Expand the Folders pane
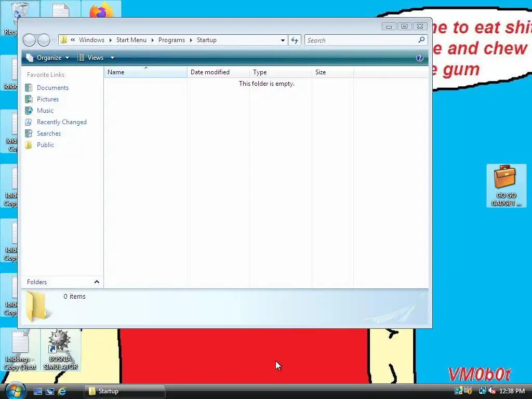 click(x=62, y=282)
